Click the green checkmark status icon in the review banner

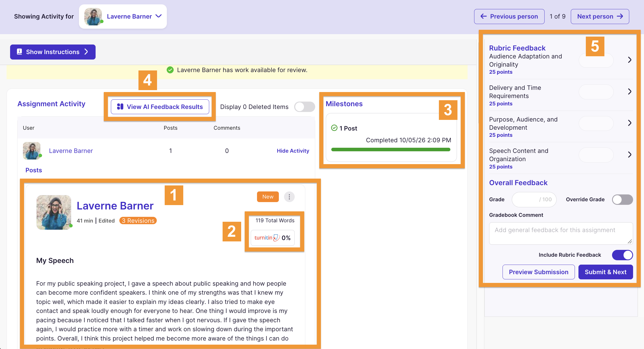point(170,70)
